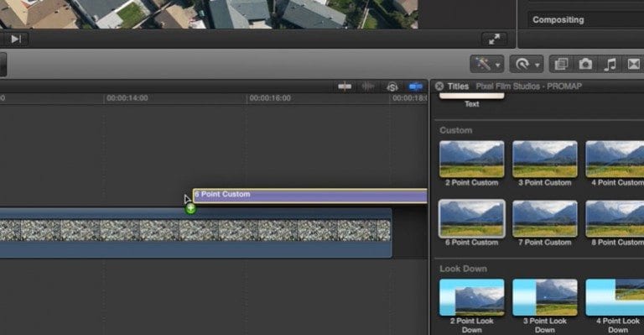
Task: Select the Text title thumbnail
Action: 471,97
